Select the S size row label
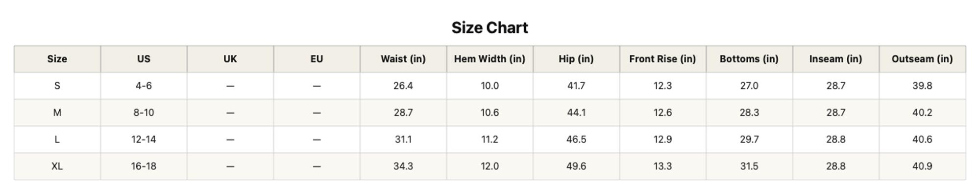The width and height of the screenshot is (980, 194). 57,86
